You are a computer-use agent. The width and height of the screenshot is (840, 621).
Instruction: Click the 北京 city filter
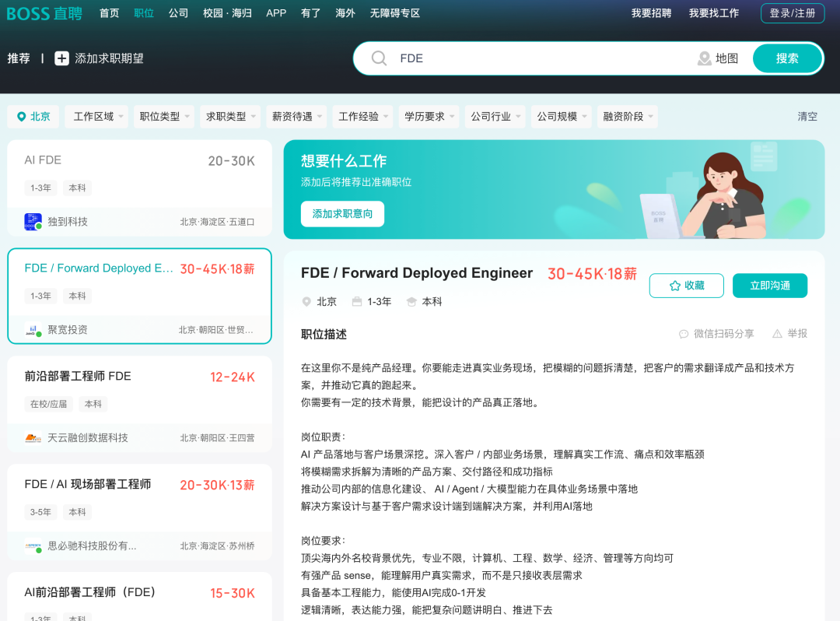(x=33, y=116)
